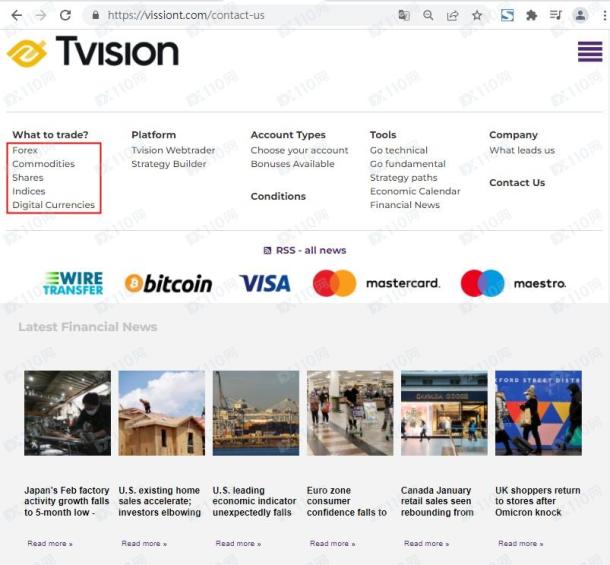Viewport: 610px width, 565px height.
Task: Open the Contact Us link
Action: pyautogui.click(x=517, y=182)
